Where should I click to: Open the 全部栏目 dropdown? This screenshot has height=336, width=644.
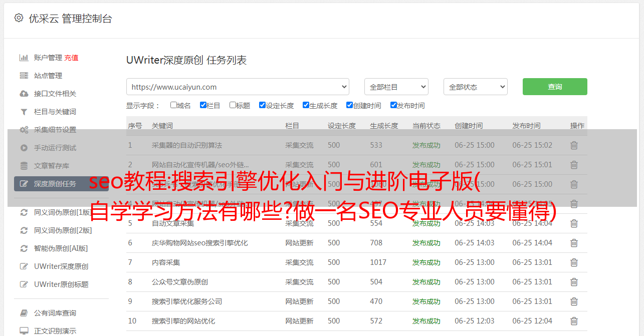pyautogui.click(x=396, y=87)
